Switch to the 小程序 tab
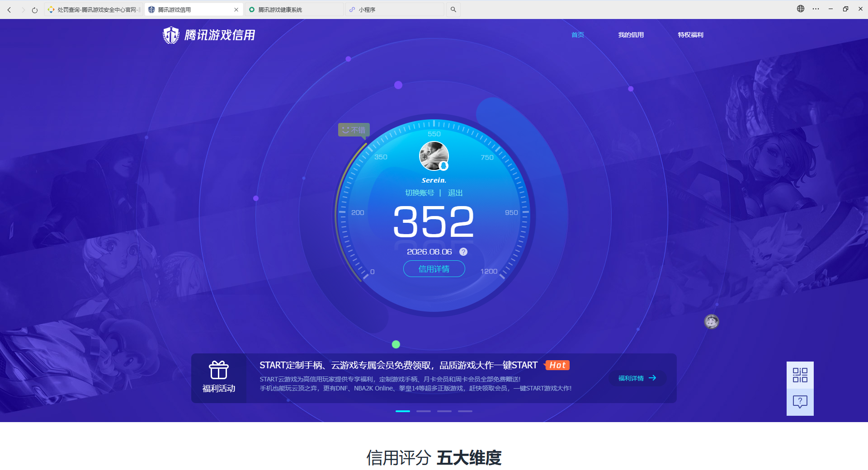 point(394,9)
